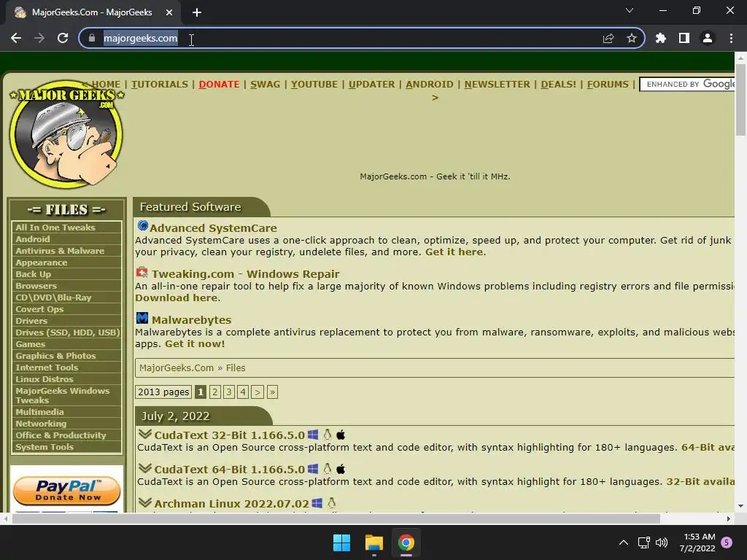747x560 pixels.
Task: Go to page 2 of files
Action: [215, 392]
